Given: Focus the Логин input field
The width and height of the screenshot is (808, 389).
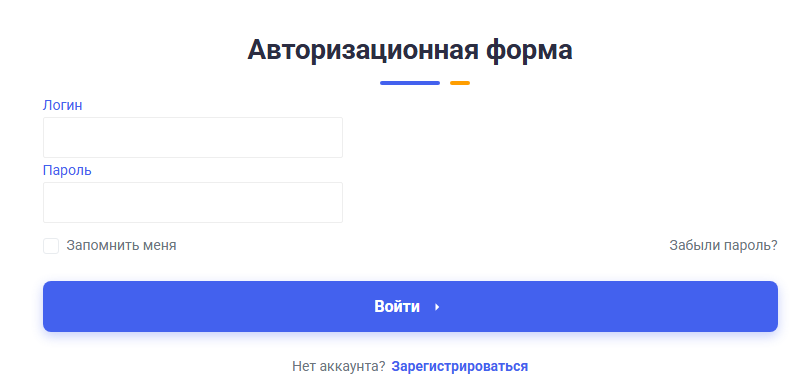Looking at the screenshot, I should [x=193, y=138].
